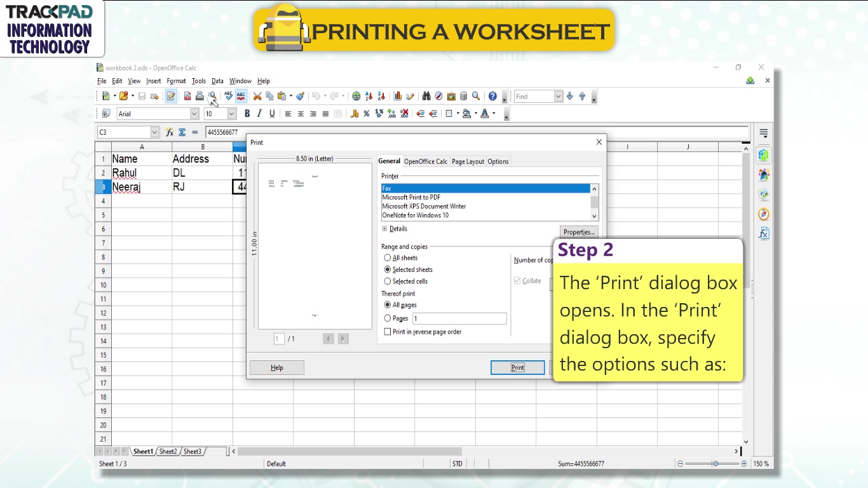Click the Spelling check ABC icon

(x=229, y=96)
